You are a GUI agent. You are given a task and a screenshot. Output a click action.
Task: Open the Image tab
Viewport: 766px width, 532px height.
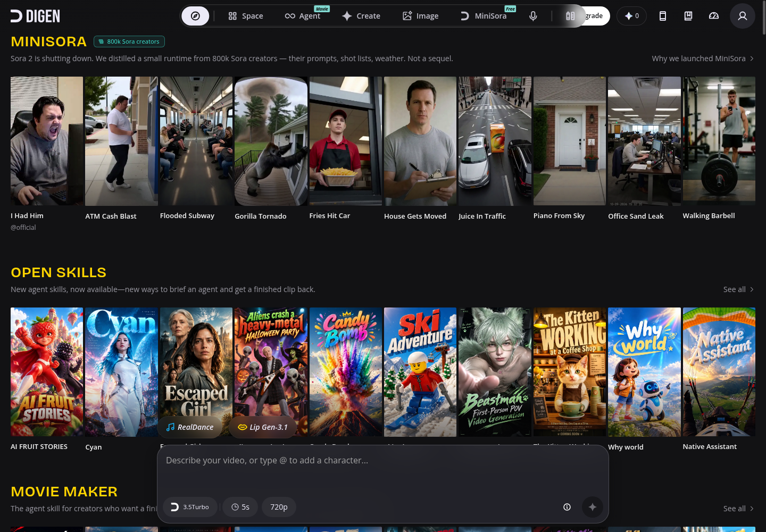pyautogui.click(x=420, y=16)
